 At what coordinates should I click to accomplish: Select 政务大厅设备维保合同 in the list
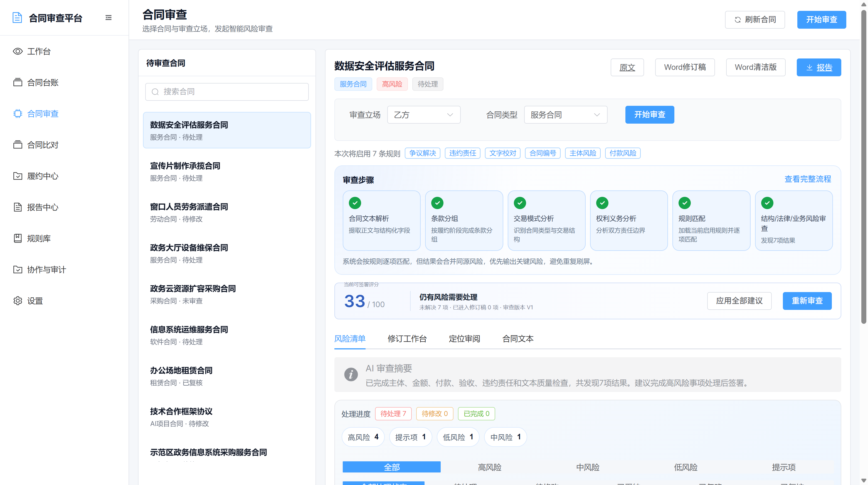(227, 253)
